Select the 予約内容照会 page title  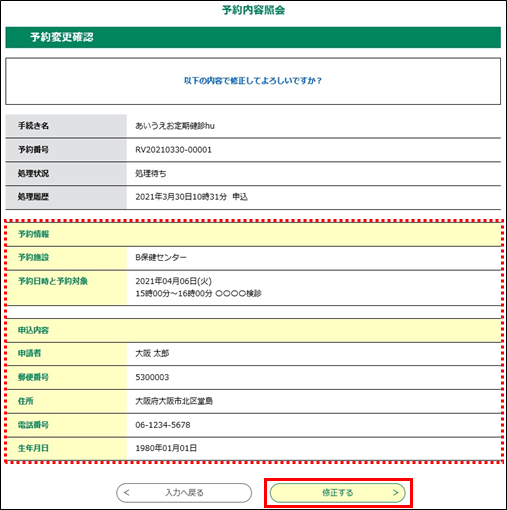[253, 10]
